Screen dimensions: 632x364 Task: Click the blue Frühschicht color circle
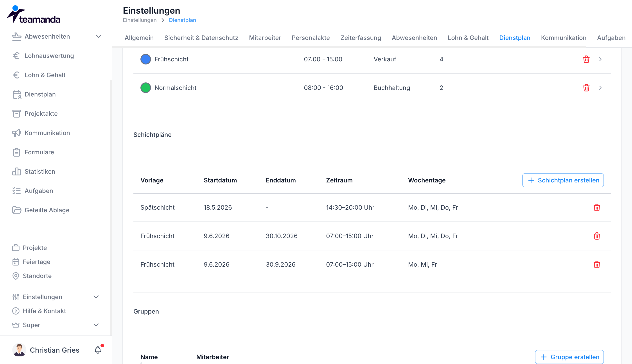pos(146,59)
